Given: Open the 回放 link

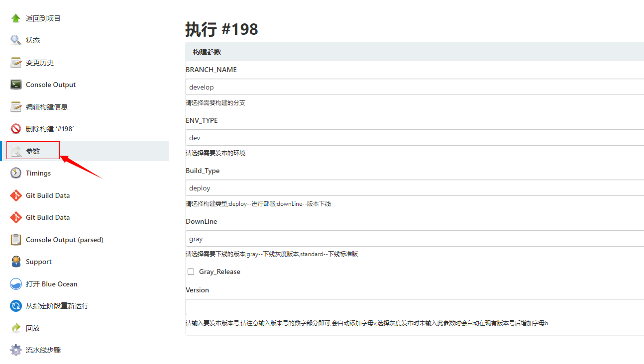Looking at the screenshot, I should click(33, 328).
